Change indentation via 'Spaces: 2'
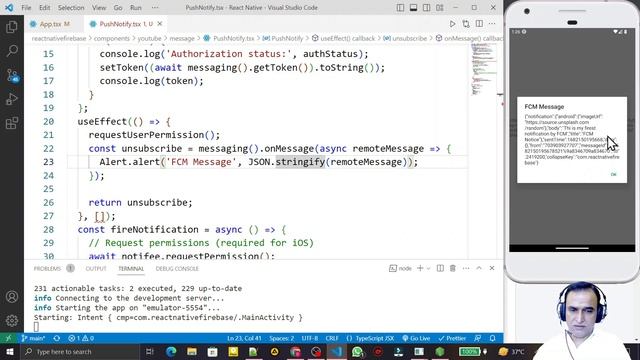The height and width of the screenshot is (360, 640). tap(282, 338)
